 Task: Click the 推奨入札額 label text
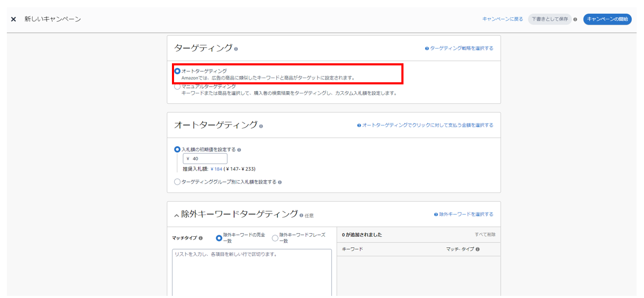(x=195, y=169)
